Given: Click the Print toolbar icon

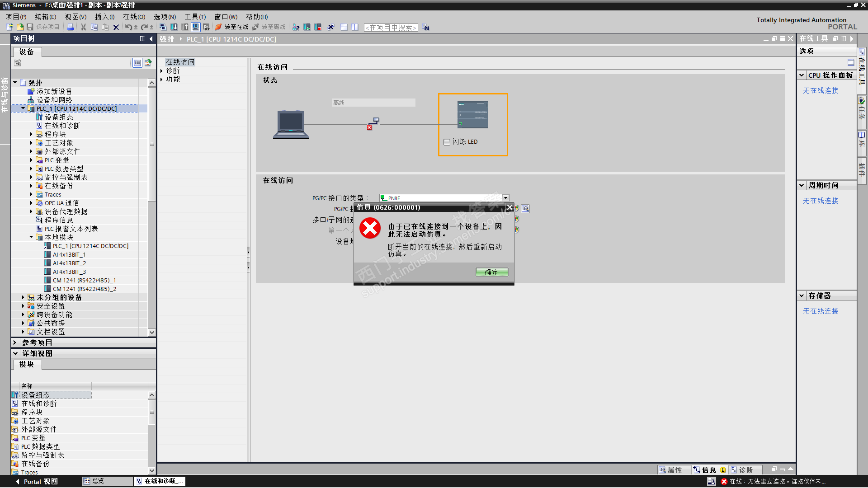Looking at the screenshot, I should point(71,28).
